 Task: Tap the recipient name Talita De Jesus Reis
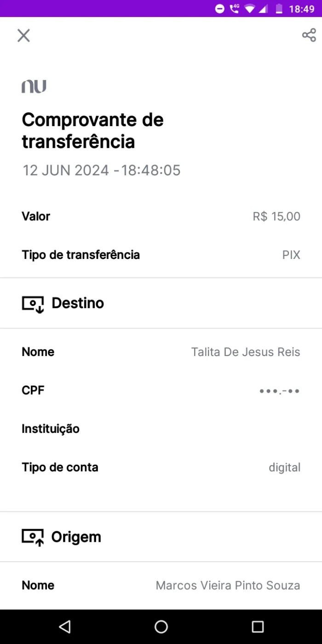[x=246, y=352]
